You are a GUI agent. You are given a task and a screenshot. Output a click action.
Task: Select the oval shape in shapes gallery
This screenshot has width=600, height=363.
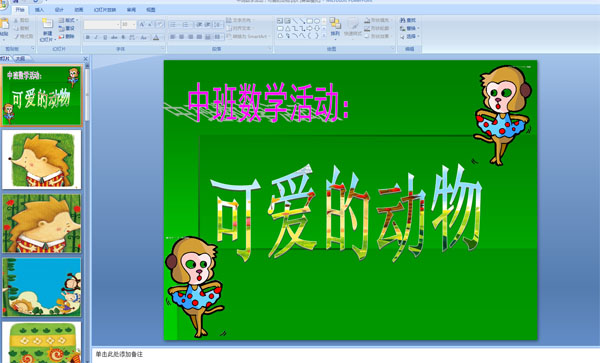click(317, 21)
